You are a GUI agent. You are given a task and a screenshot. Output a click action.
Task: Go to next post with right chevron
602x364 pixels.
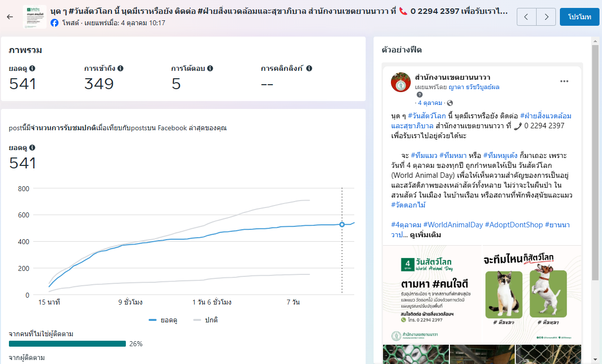[546, 17]
